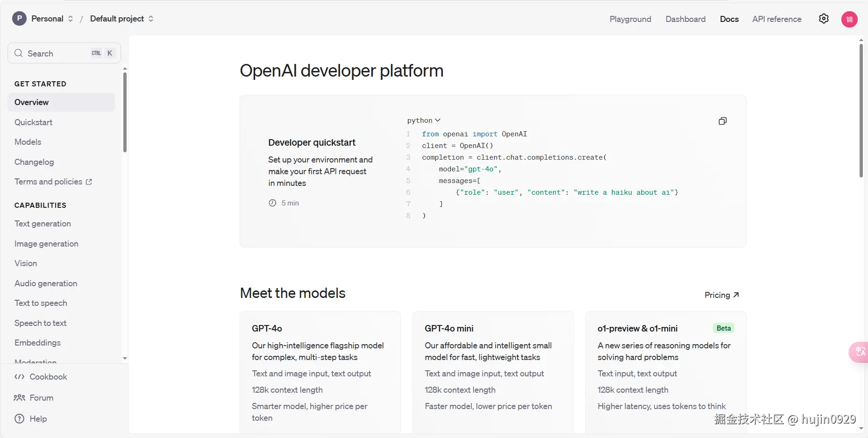868x438 pixels.
Task: Click the search input field
Action: (x=64, y=53)
